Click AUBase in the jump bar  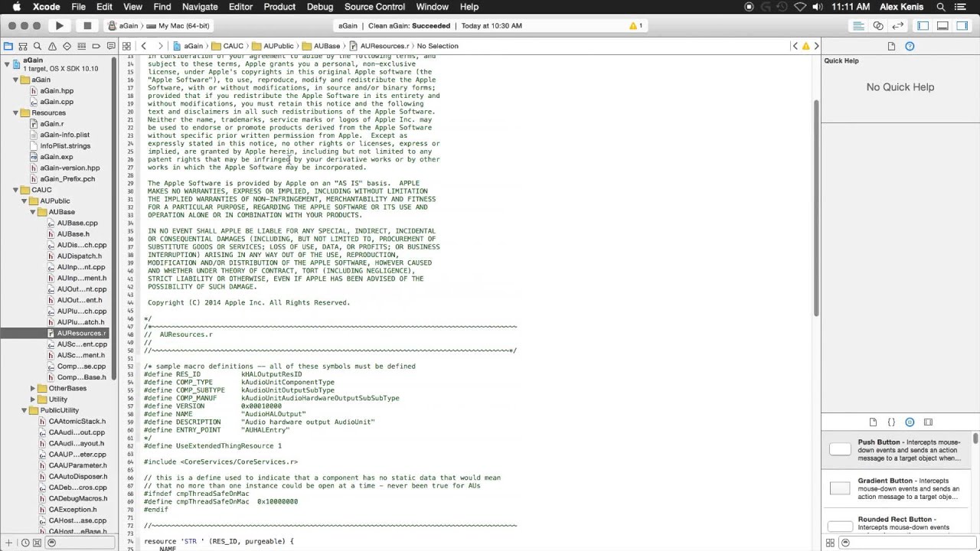coord(321,46)
